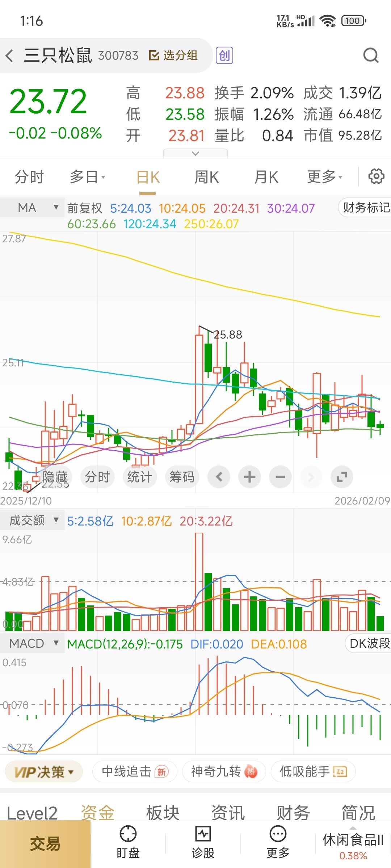Tap the 创 board badge icon
This screenshot has height=868, width=391.
(x=224, y=55)
